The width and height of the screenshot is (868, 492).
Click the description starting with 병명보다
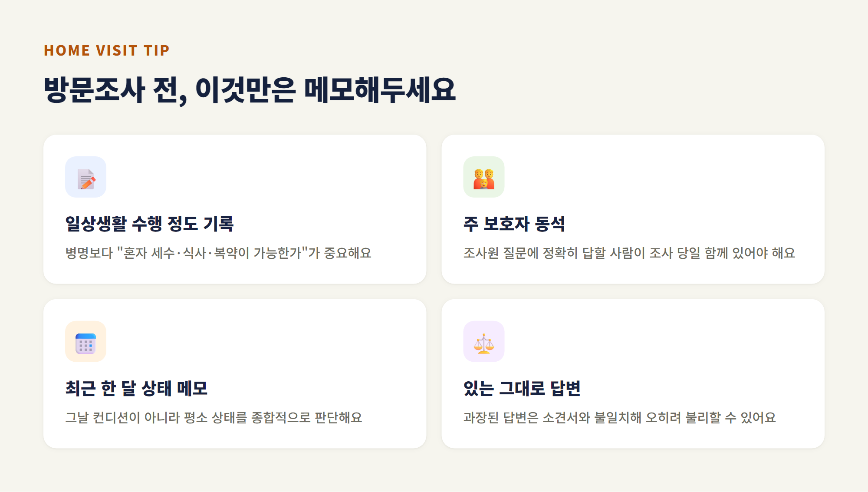218,253
